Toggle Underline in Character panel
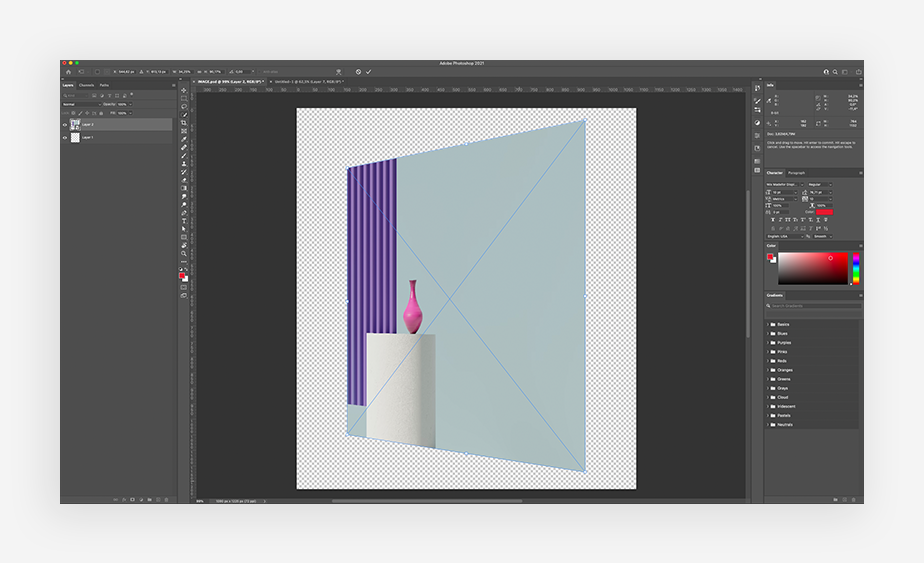This screenshot has height=563, width=924. [818, 220]
